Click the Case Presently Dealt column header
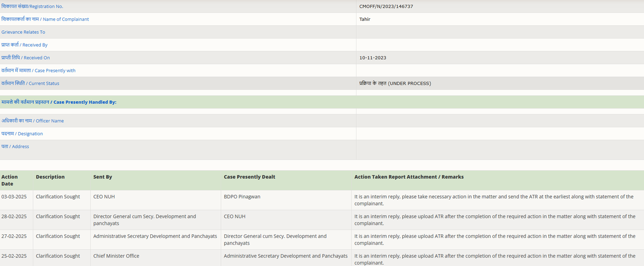Viewport: 644px width, 266px height. 250,177
